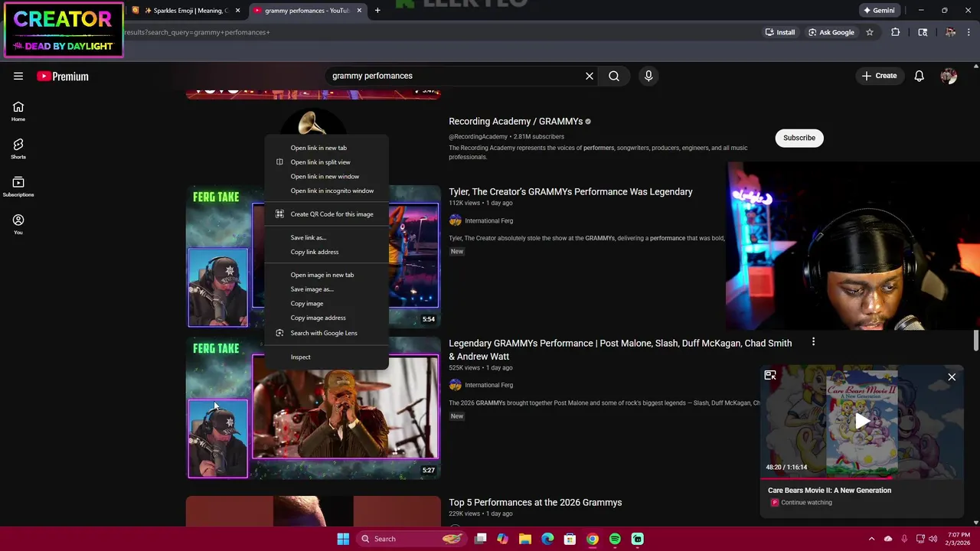Close the grammy perfomances YouTube tab
The width and height of the screenshot is (980, 551).
pos(358,11)
